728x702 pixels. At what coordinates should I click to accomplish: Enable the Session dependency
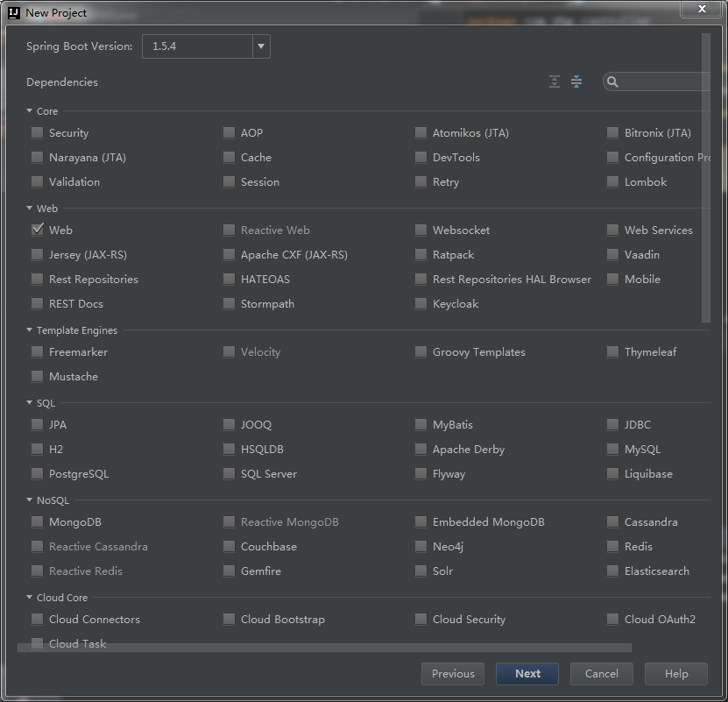(x=229, y=182)
